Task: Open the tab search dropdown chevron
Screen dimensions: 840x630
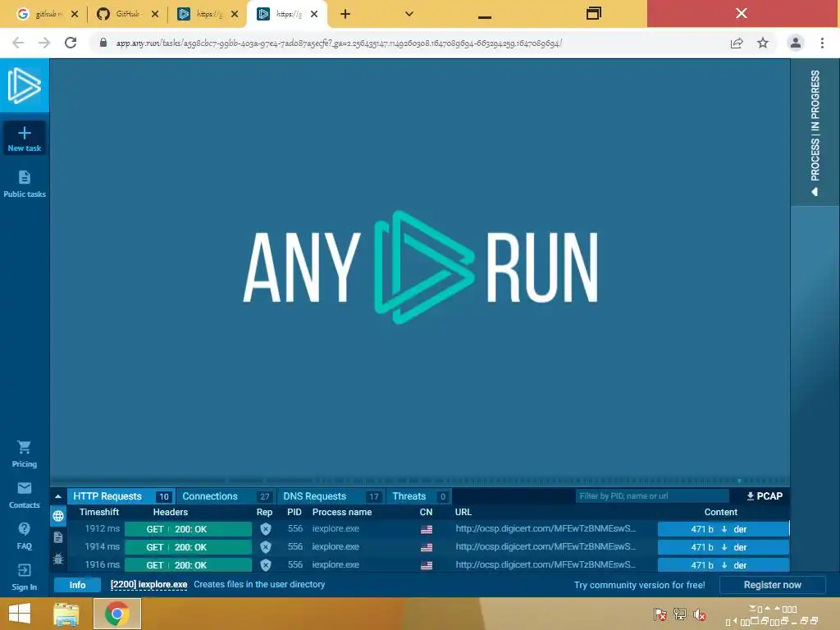Action: point(409,14)
